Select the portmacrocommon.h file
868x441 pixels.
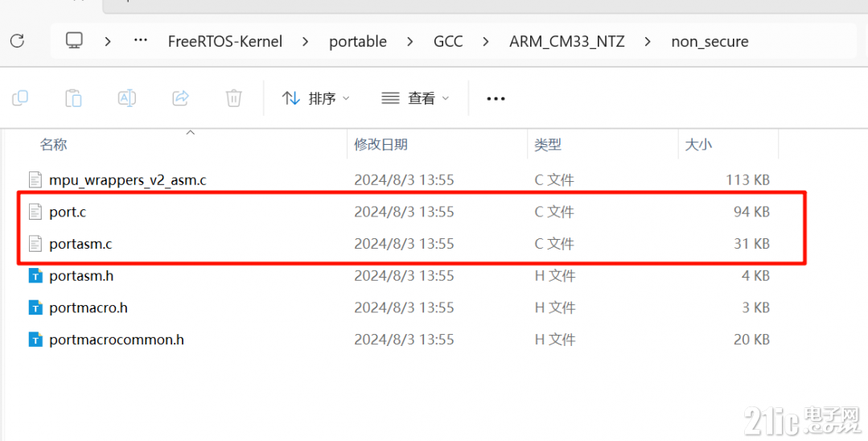tap(117, 340)
